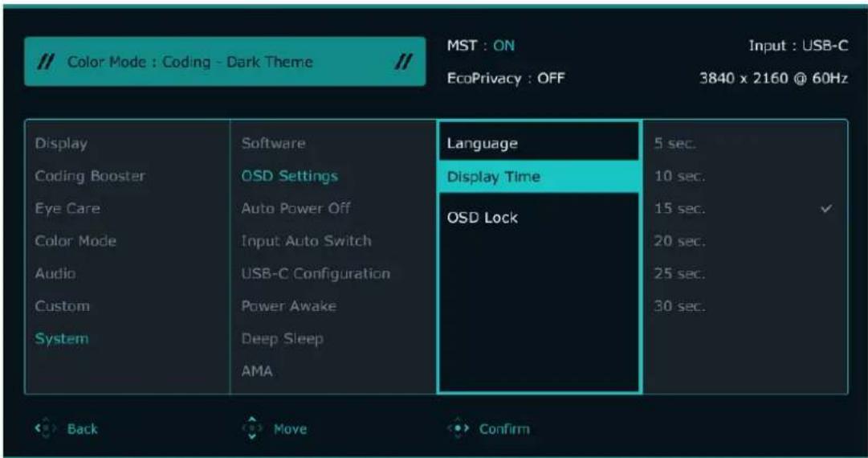
Task: Click the Input : USB-C indicator
Action: [x=797, y=46]
